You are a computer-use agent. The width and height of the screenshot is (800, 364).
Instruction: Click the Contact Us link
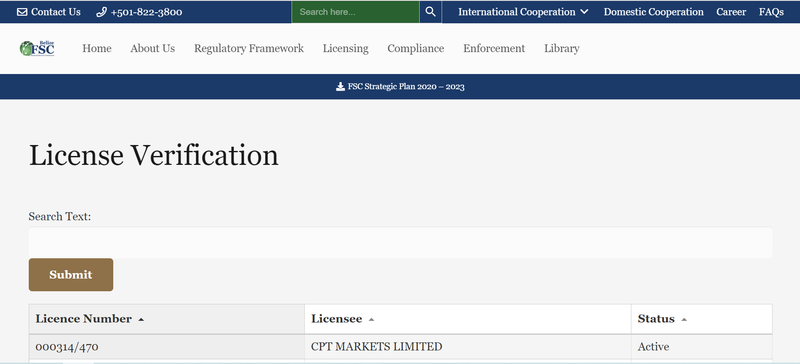click(x=49, y=12)
